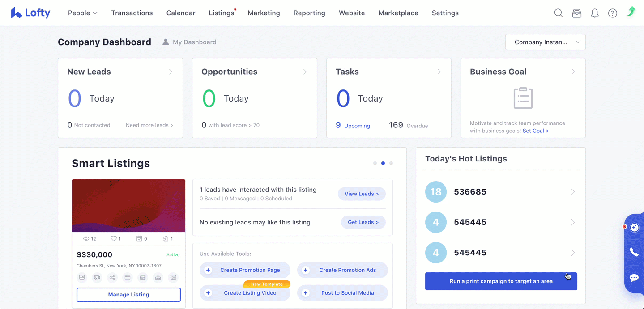Click the $330,000 listing price
The height and width of the screenshot is (309, 644).
coord(94,255)
